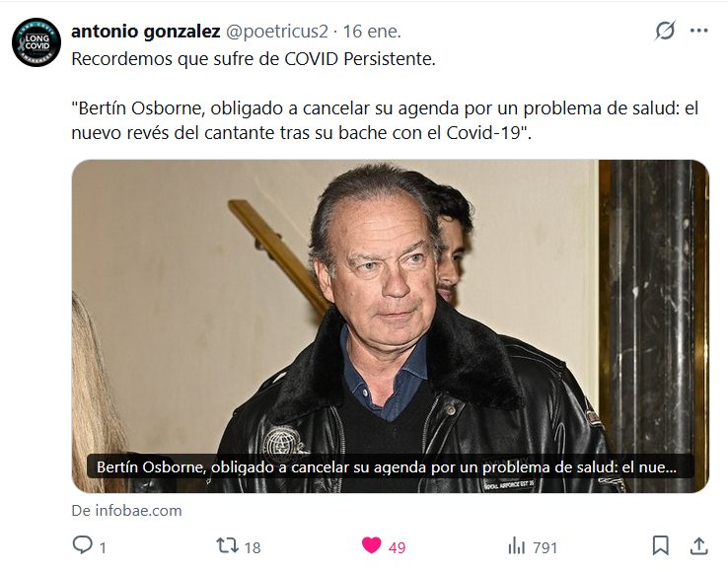This screenshot has height=572, width=728.
Task: Open the 16 ene. post timestamp
Action: click(x=372, y=32)
